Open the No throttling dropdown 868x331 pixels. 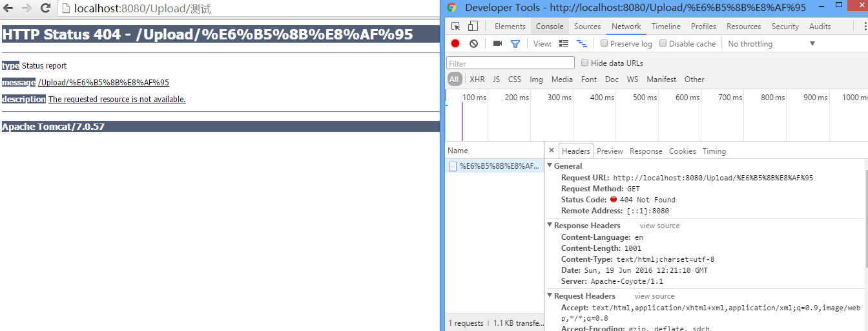coord(772,43)
